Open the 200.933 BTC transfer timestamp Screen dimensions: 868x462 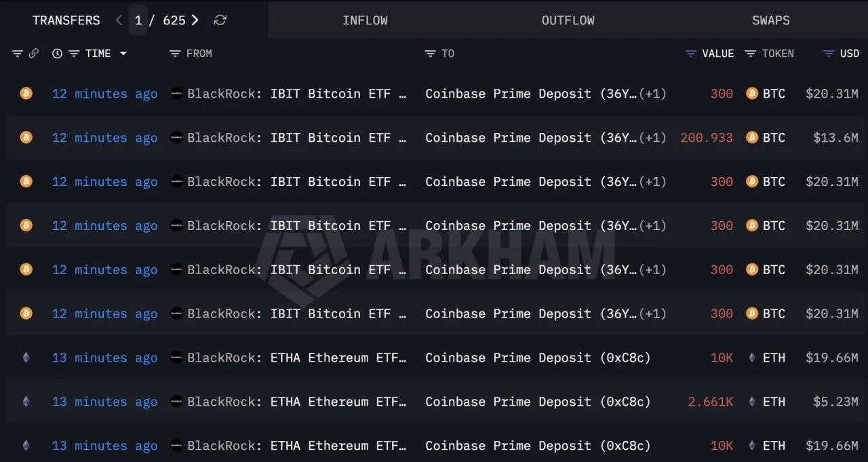104,138
